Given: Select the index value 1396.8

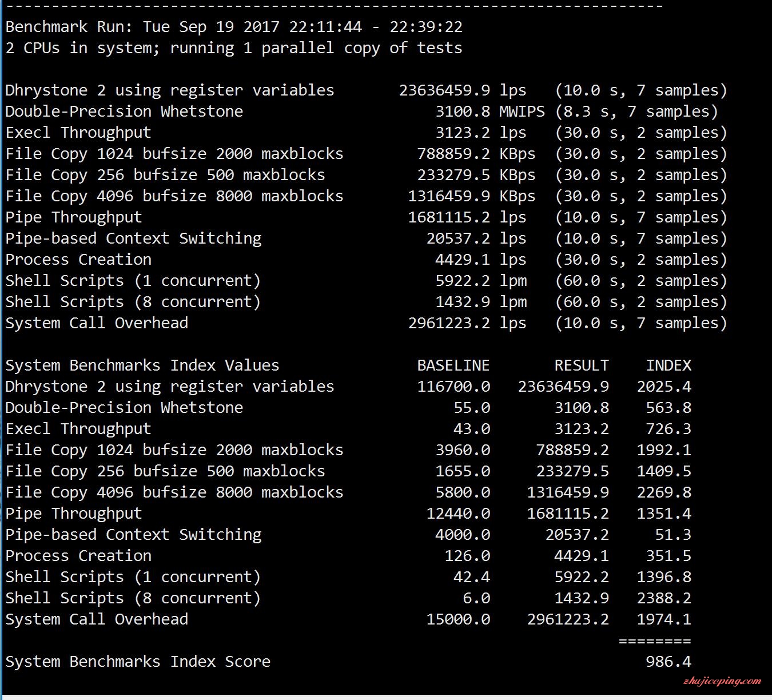Looking at the screenshot, I should [664, 577].
